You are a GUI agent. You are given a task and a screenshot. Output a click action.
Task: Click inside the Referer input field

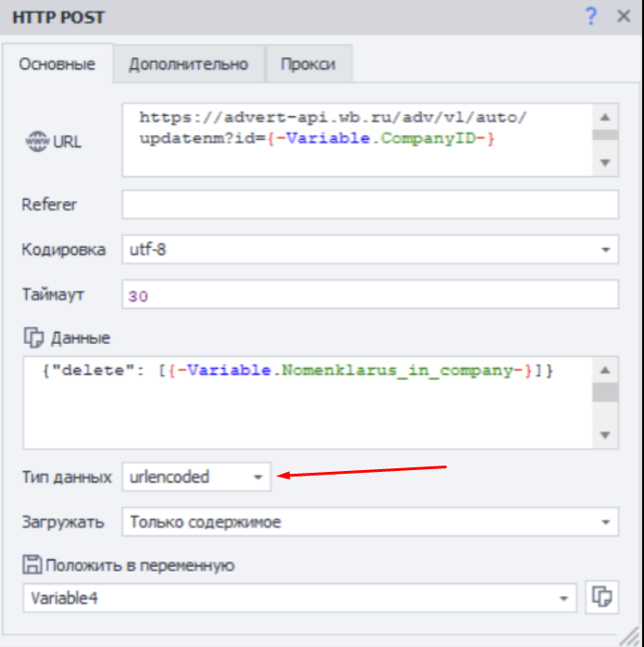pyautogui.click(x=369, y=205)
